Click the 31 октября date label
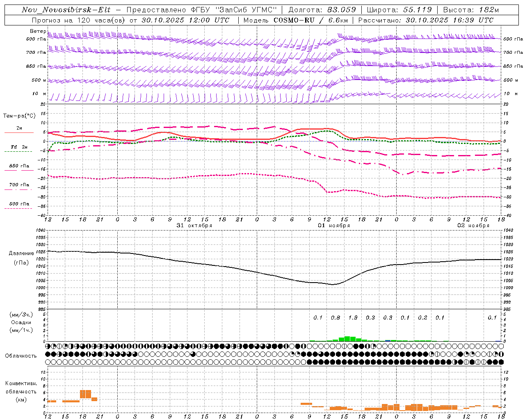The image size is (525, 420). [194, 226]
